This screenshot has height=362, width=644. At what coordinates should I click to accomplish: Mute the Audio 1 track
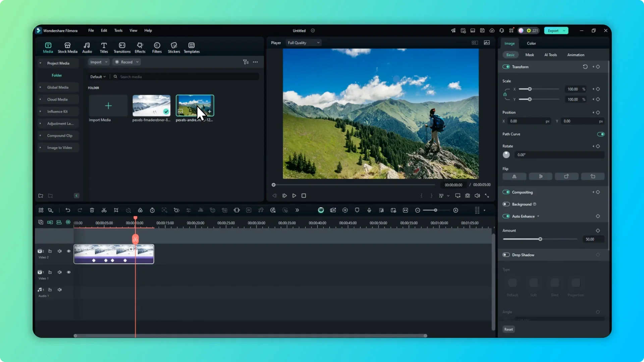click(x=60, y=290)
